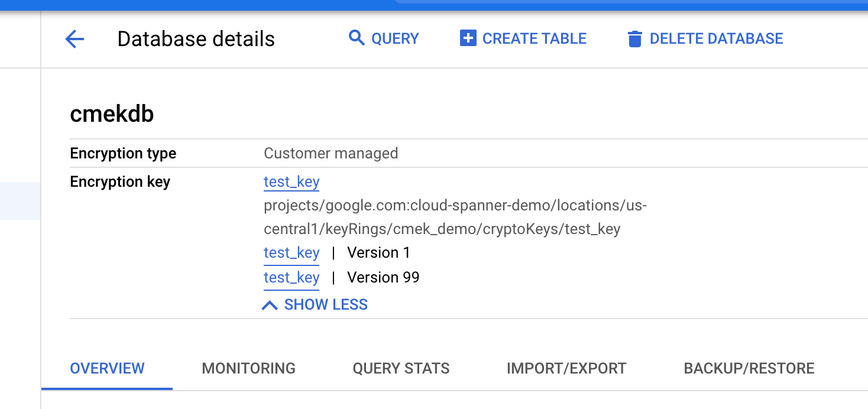The width and height of the screenshot is (868, 409).
Task: Switch to the MONITORING tab
Action: coord(248,368)
